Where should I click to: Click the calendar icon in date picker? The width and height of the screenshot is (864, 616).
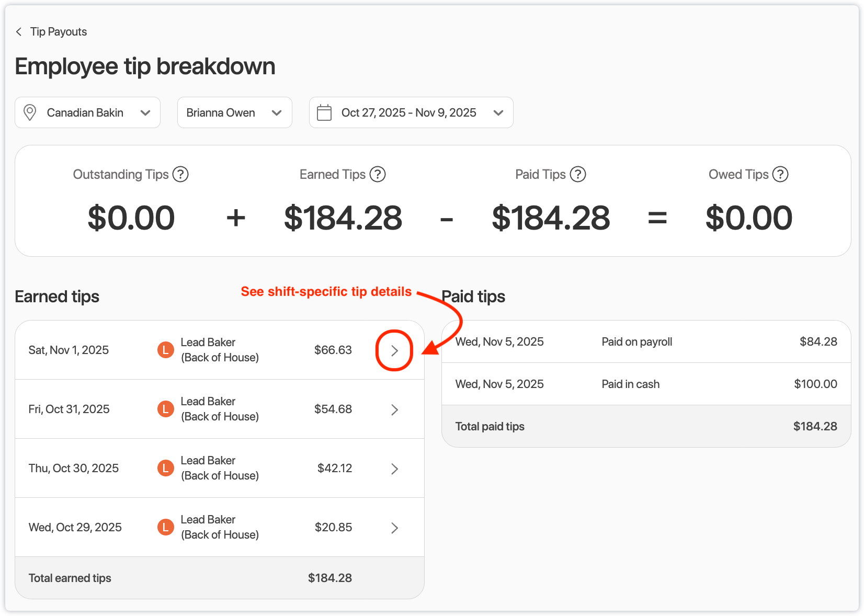[x=324, y=113]
